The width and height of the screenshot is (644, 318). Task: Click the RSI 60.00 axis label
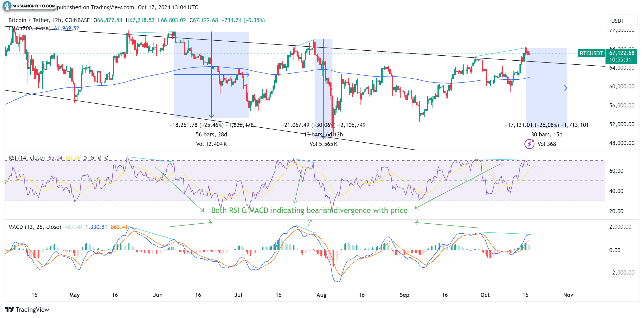click(x=616, y=171)
